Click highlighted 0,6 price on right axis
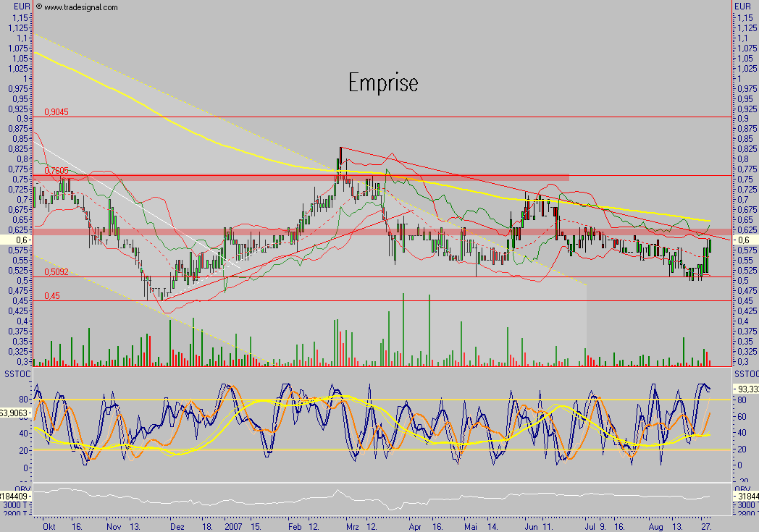759x532 pixels. [745, 240]
